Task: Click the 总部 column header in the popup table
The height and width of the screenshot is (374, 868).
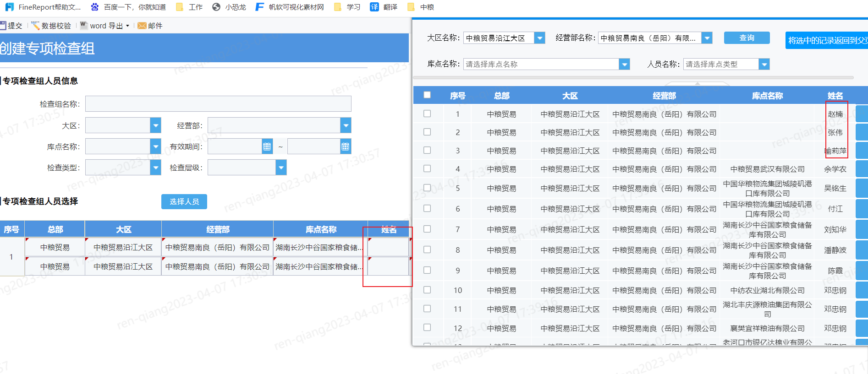Action: point(501,96)
